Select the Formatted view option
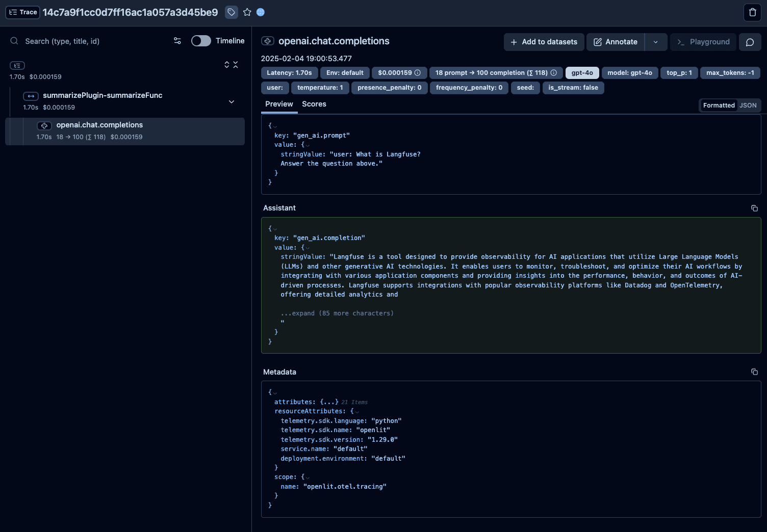Image resolution: width=767 pixels, height=532 pixels. 719,105
